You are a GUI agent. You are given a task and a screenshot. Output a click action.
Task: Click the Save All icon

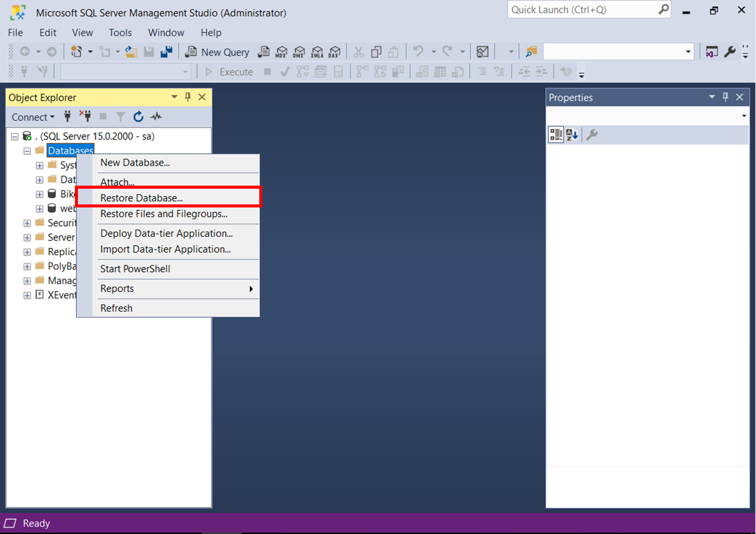[x=167, y=52]
